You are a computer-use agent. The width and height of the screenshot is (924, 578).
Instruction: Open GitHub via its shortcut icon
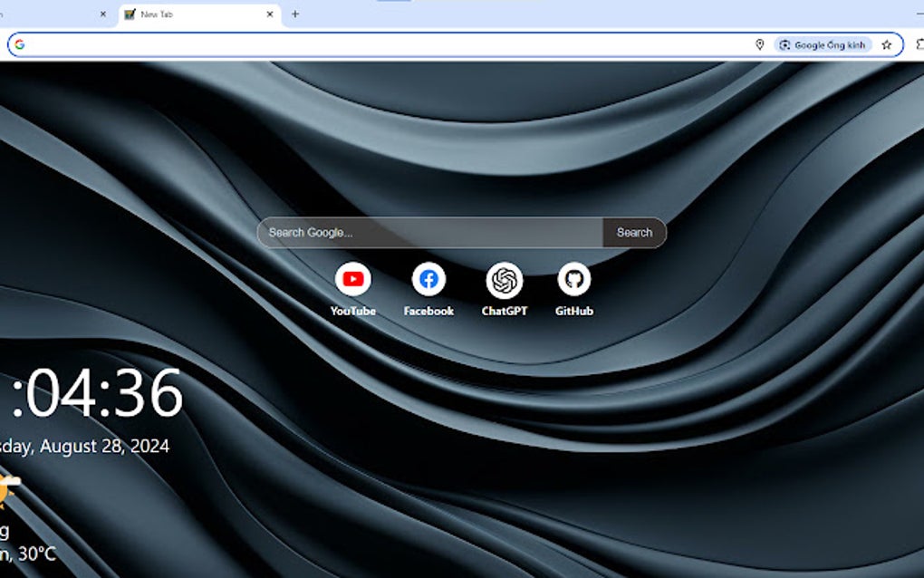[575, 281]
